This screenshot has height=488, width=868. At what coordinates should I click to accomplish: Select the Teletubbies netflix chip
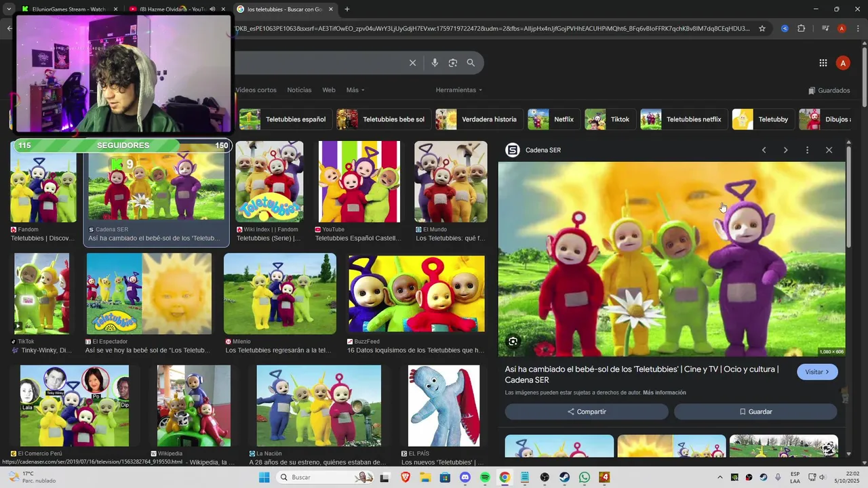[684, 119]
